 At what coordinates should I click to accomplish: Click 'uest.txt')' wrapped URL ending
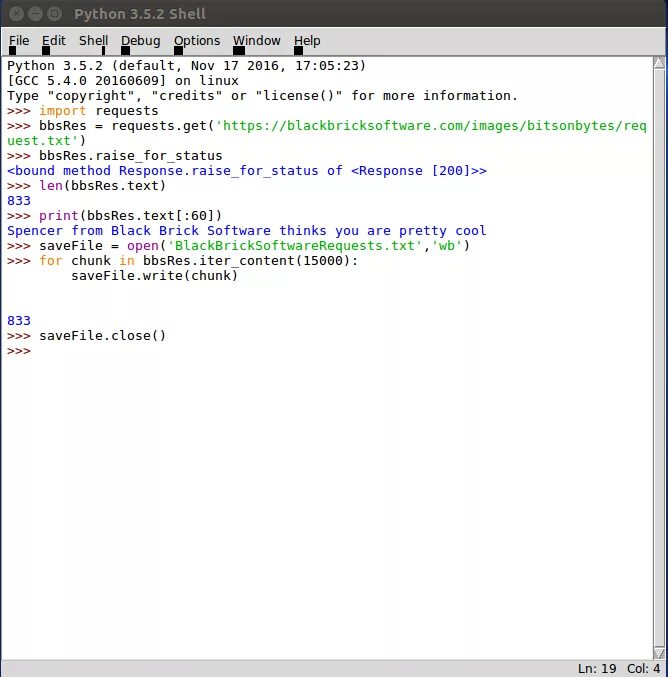(x=47, y=141)
